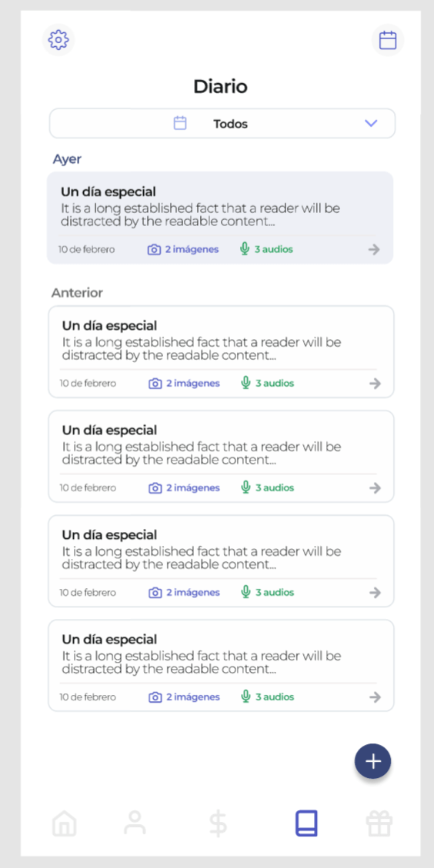Screen dimensions: 434x868
Task: Tap the plus floating add button
Action: point(373,761)
